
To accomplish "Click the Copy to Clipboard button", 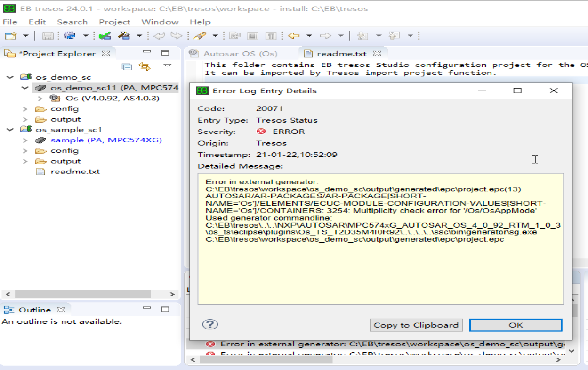I will point(416,325).
